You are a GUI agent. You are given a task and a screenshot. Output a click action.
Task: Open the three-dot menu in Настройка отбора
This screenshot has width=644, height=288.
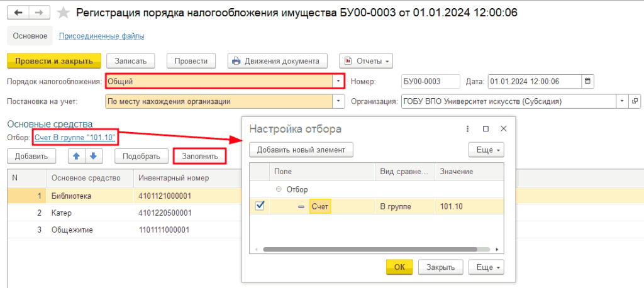pos(467,129)
